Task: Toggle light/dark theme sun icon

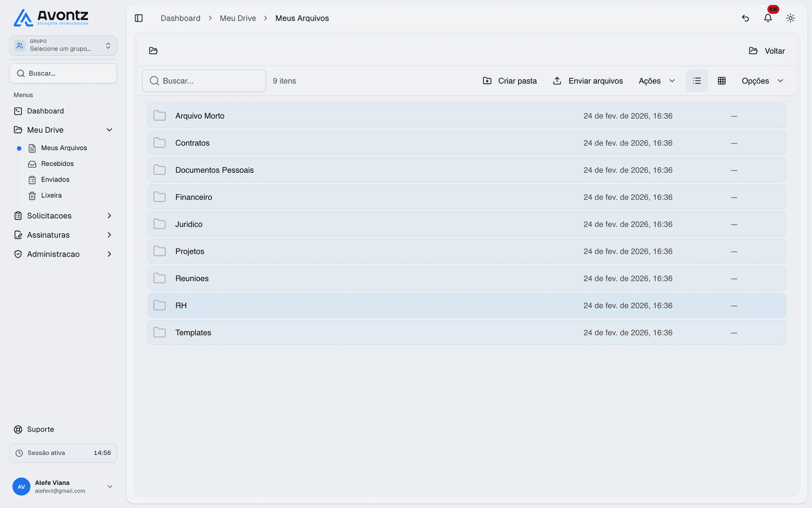Action: click(790, 18)
